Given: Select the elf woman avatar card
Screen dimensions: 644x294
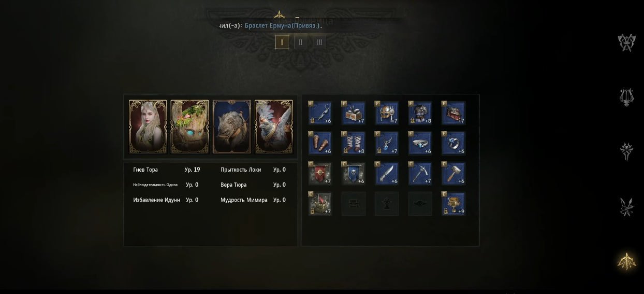Looking at the screenshot, I should pos(148,127).
